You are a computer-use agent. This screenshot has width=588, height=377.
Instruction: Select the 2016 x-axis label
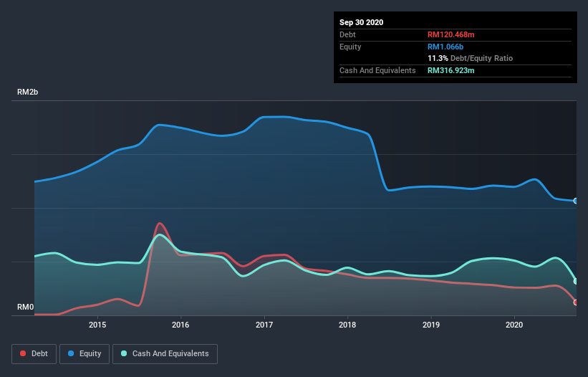pos(180,325)
